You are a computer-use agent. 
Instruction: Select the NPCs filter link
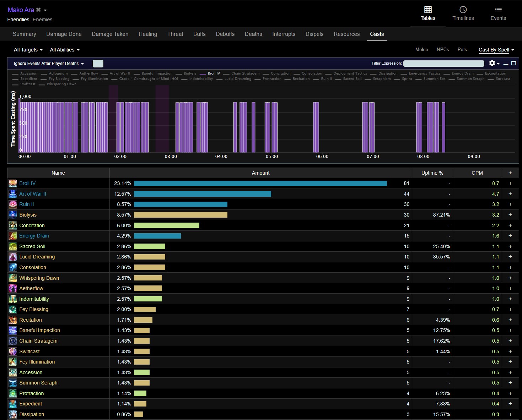(x=443, y=49)
